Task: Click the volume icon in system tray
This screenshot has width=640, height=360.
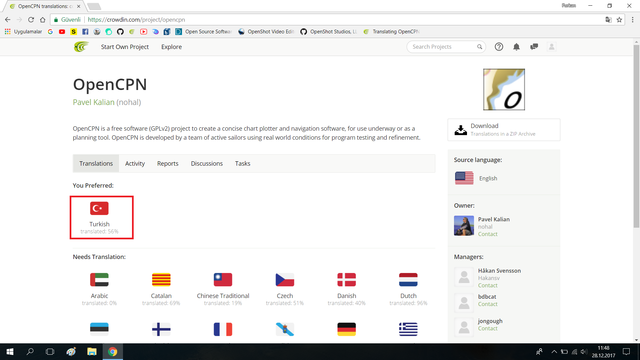Action: (x=584, y=352)
